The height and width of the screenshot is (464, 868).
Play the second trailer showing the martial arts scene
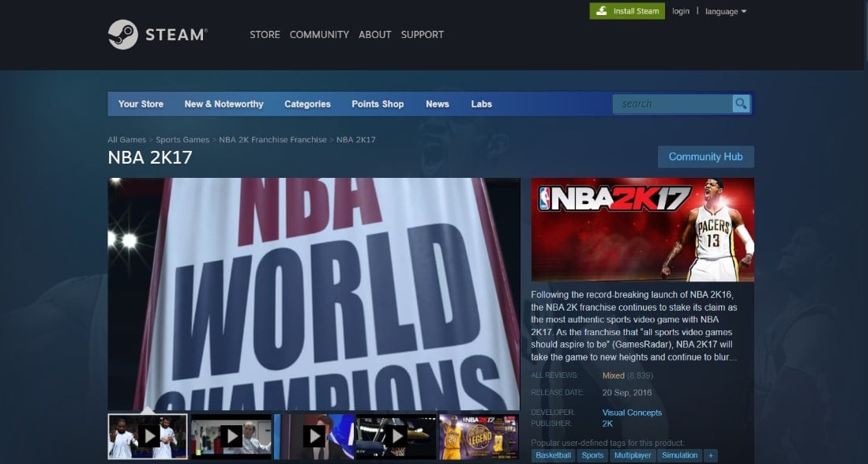click(231, 436)
